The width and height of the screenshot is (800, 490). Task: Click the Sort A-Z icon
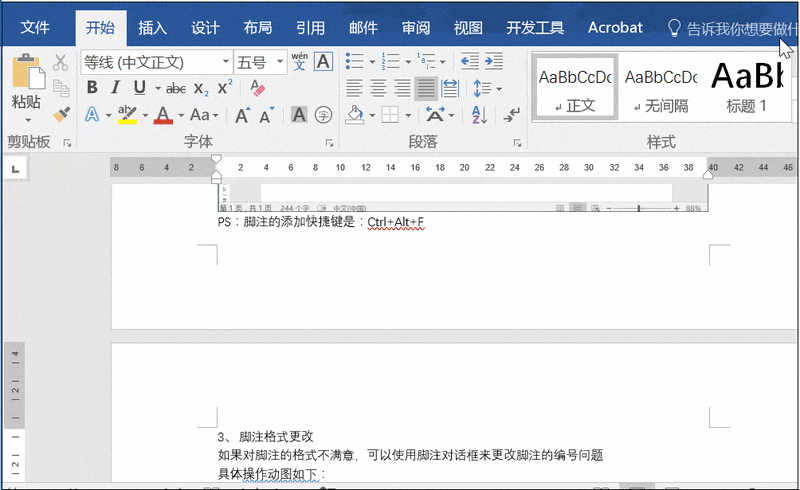pyautogui.click(x=479, y=115)
